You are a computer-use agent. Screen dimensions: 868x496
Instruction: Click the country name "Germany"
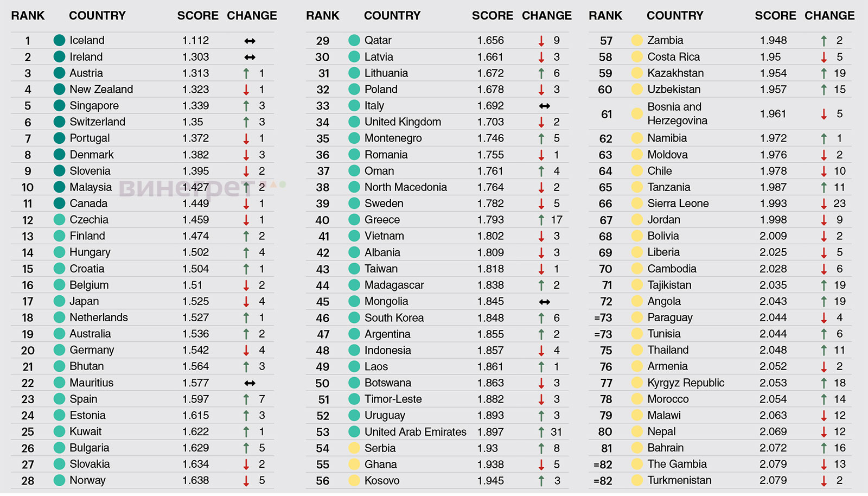coord(92,350)
